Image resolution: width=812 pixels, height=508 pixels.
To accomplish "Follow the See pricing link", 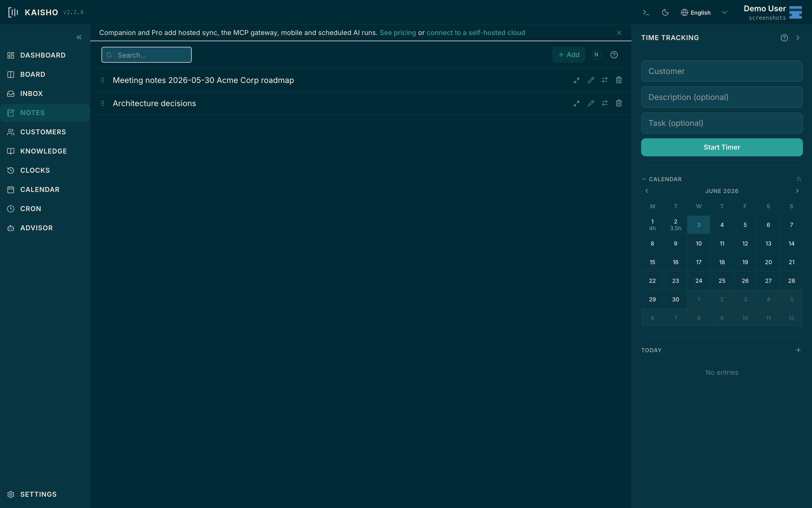I will (x=398, y=32).
